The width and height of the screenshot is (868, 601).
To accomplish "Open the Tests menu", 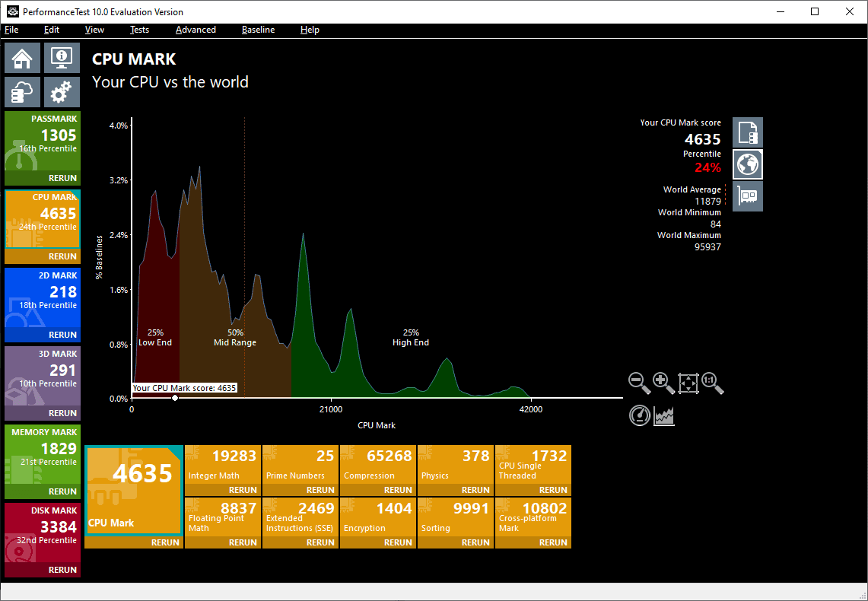I will coord(139,30).
